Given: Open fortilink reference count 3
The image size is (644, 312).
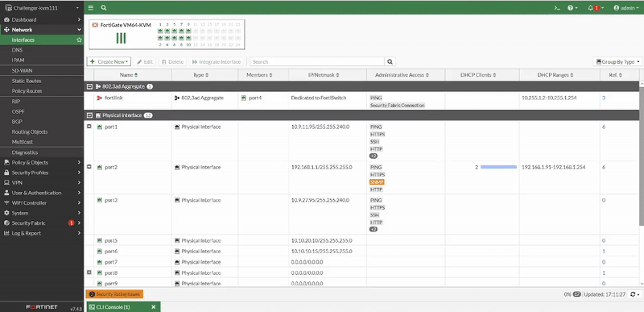Looking at the screenshot, I should [x=603, y=98].
